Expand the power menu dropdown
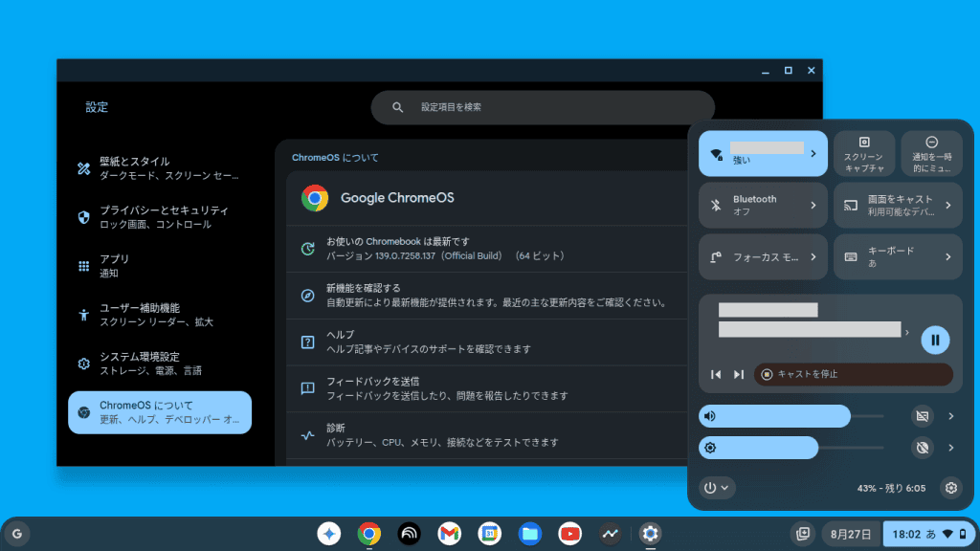Screen dimensions: 980x551 pyautogui.click(x=717, y=488)
